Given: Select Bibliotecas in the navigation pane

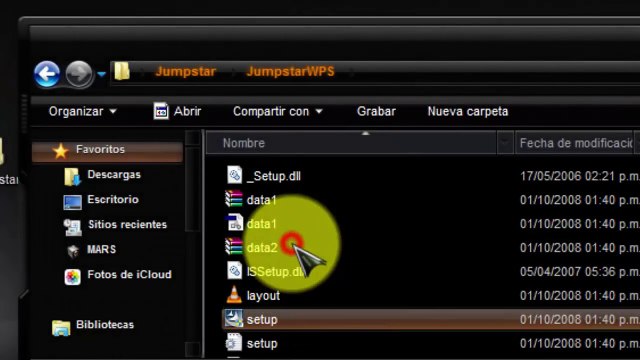Looking at the screenshot, I should [x=105, y=324].
